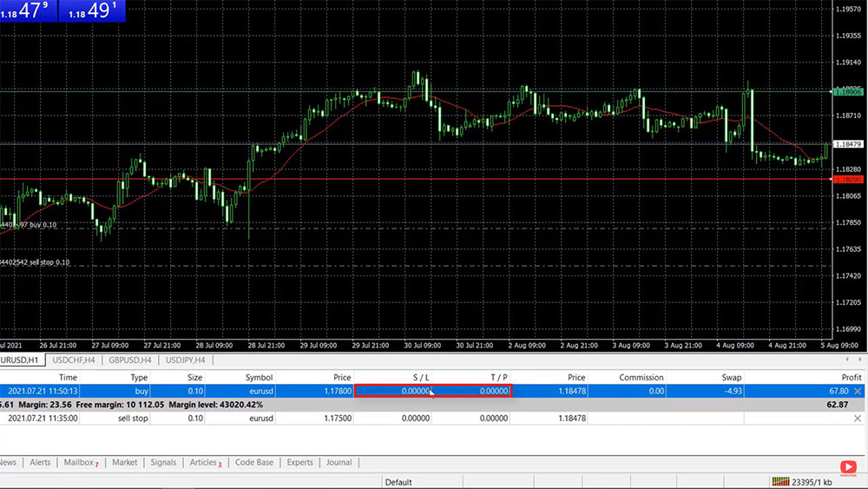Image resolution: width=868 pixels, height=489 pixels.
Task: Open the Journal tab
Action: [339, 463]
